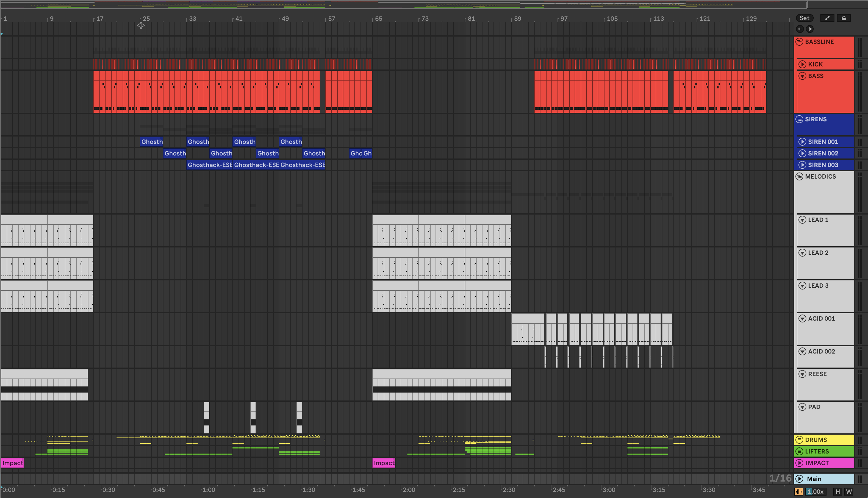Click the insert marker triangle at bar 25
This screenshot has width=868, height=498.
click(141, 25)
